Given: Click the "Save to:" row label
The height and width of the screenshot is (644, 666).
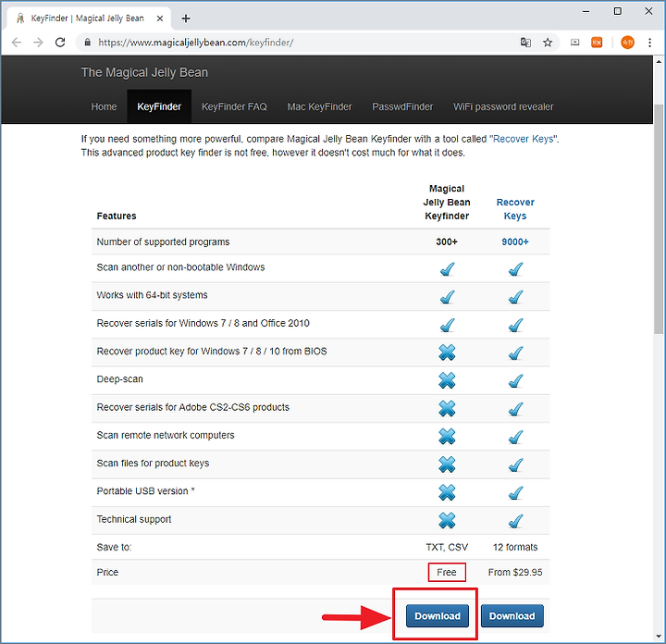Looking at the screenshot, I should click(x=114, y=547).
